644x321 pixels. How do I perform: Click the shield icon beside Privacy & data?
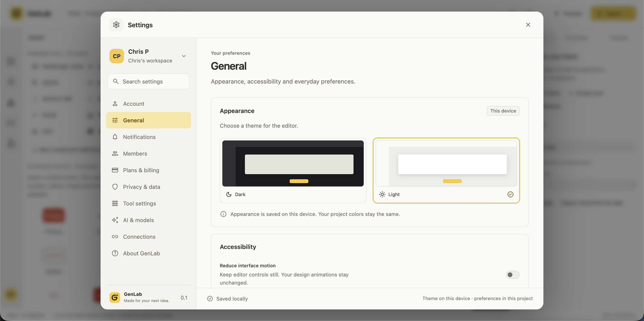coord(115,187)
